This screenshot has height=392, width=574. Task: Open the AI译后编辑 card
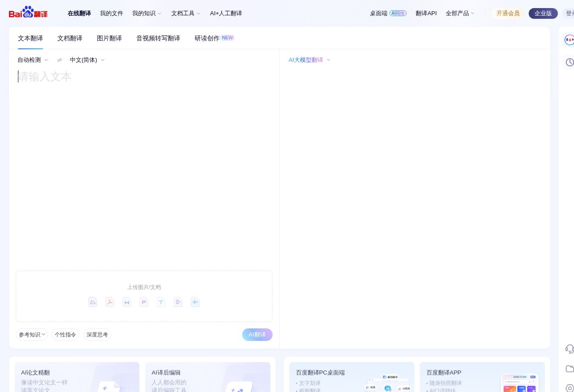pyautogui.click(x=208, y=377)
